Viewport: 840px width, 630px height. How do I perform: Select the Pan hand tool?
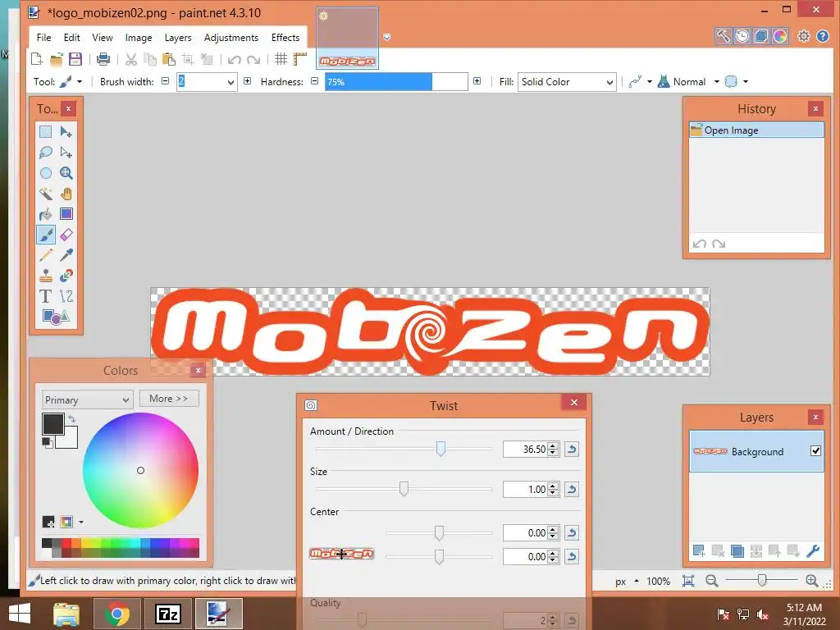(x=66, y=194)
